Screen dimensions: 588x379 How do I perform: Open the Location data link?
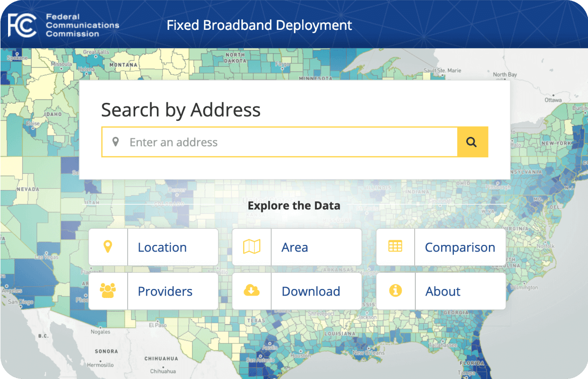point(162,247)
